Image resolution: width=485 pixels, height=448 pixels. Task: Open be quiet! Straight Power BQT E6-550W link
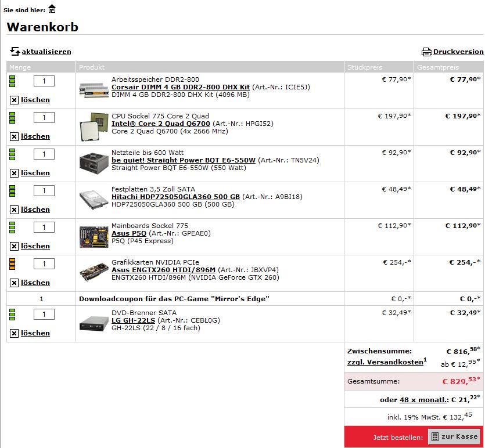184,160
